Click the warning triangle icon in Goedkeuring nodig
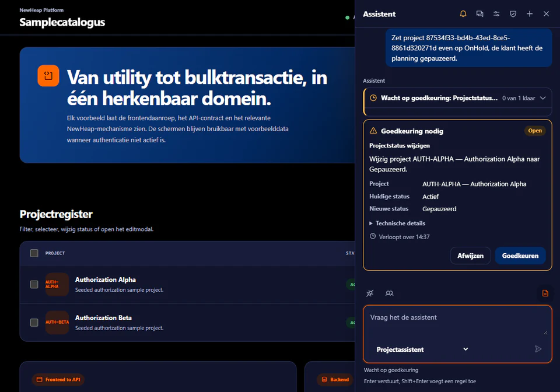560x392 pixels. [x=373, y=131]
